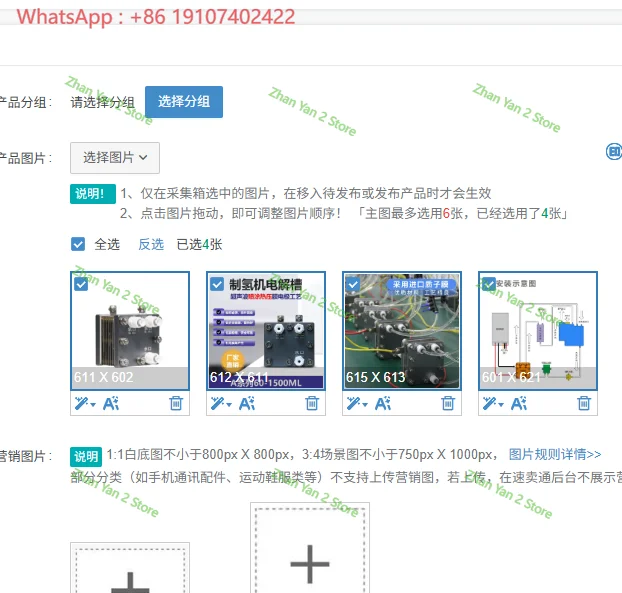This screenshot has width=622, height=593.
Task: Open the 选择图片 dropdown
Action: (115, 158)
